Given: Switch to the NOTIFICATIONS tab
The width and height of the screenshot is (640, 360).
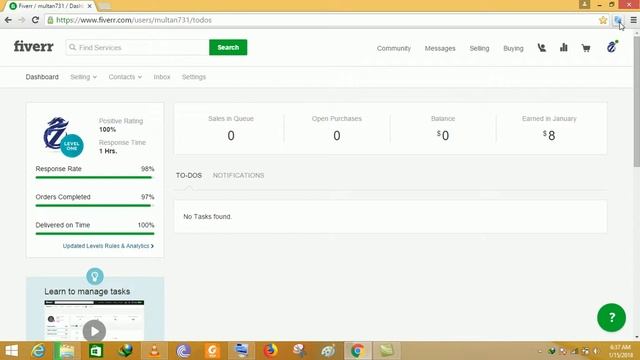Looking at the screenshot, I should tap(238, 176).
